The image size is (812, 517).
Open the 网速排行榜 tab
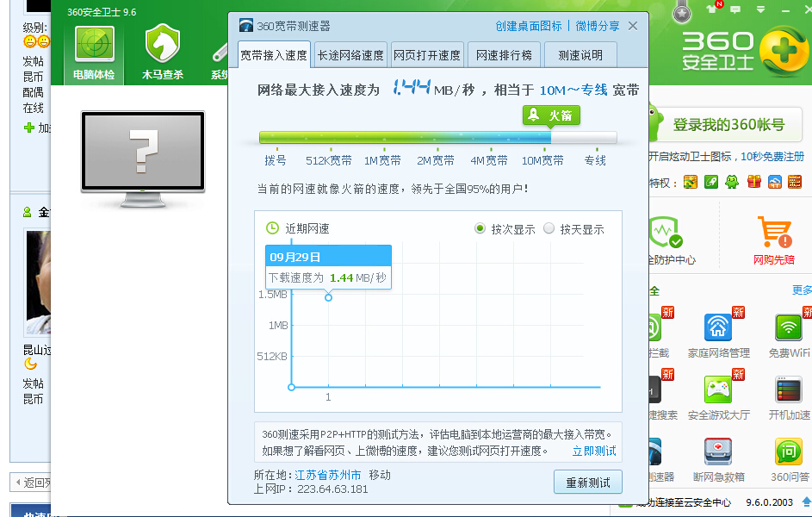click(x=504, y=55)
